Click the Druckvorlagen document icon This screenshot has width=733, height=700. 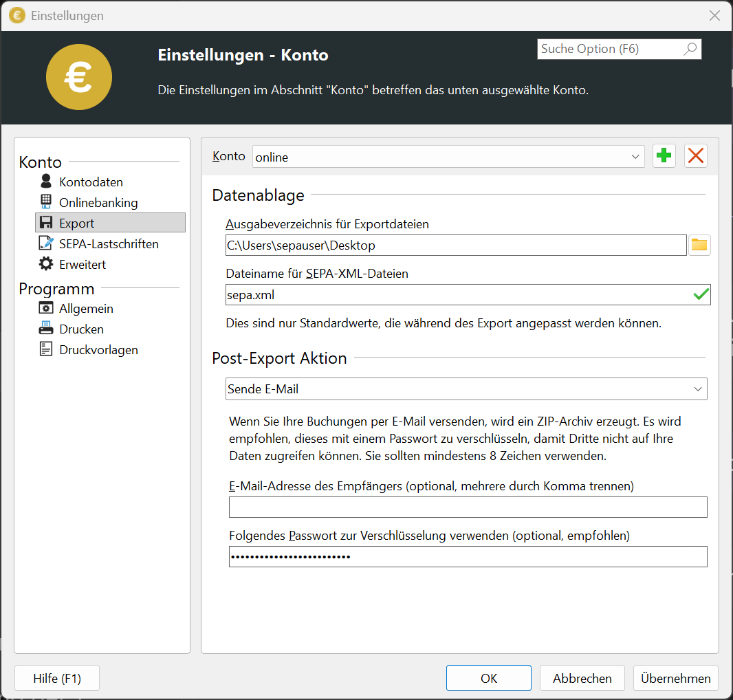[x=46, y=349]
